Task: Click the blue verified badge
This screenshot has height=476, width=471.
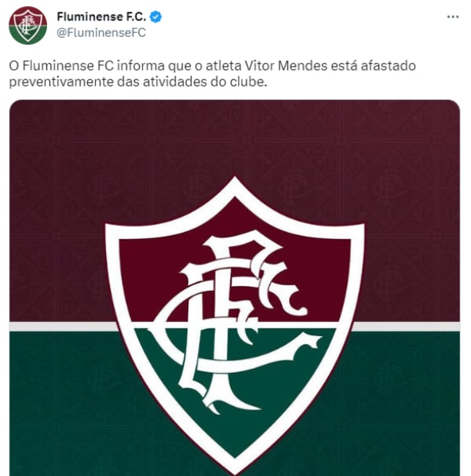Action: pyautogui.click(x=155, y=16)
